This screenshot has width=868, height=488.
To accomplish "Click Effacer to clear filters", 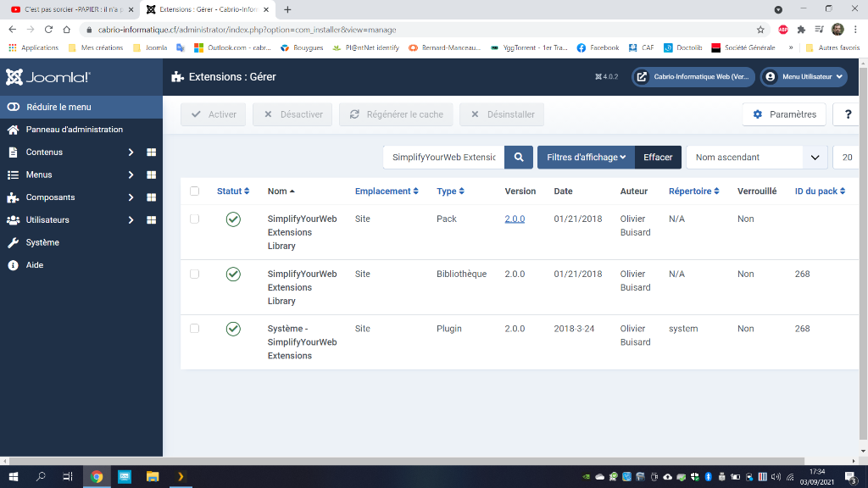I will (x=658, y=158).
